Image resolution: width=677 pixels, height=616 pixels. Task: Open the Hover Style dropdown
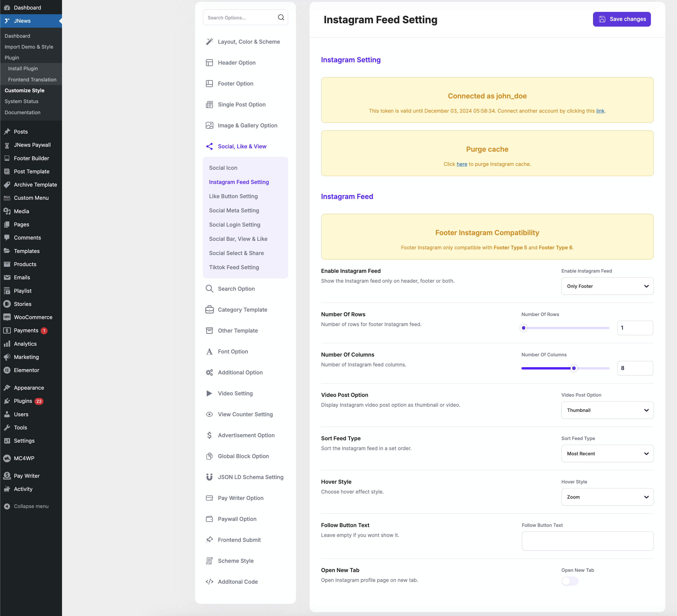[x=607, y=497]
